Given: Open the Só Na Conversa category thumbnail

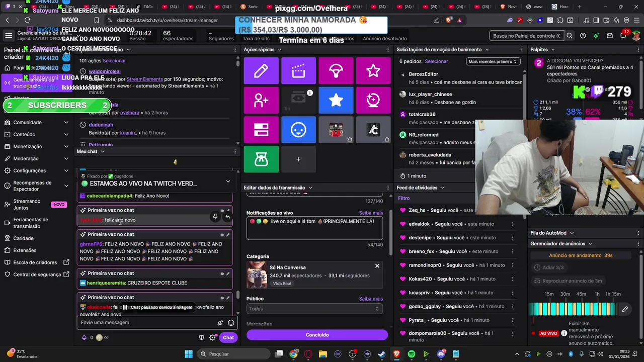Looking at the screenshot, I should tap(257, 276).
